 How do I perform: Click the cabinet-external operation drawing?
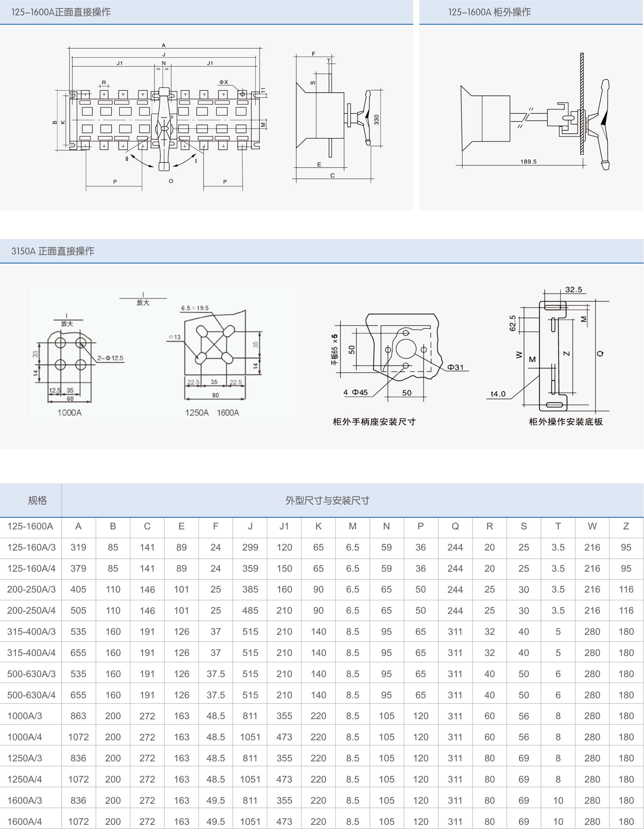533,111
